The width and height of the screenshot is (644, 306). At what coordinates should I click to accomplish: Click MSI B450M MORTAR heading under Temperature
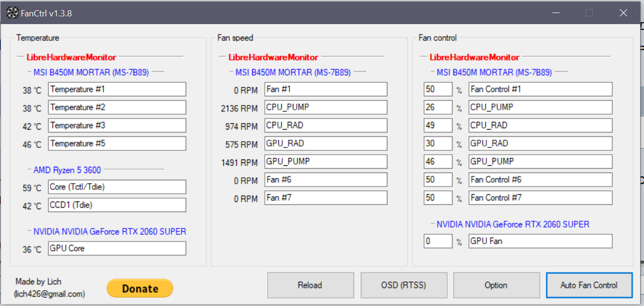click(x=91, y=73)
